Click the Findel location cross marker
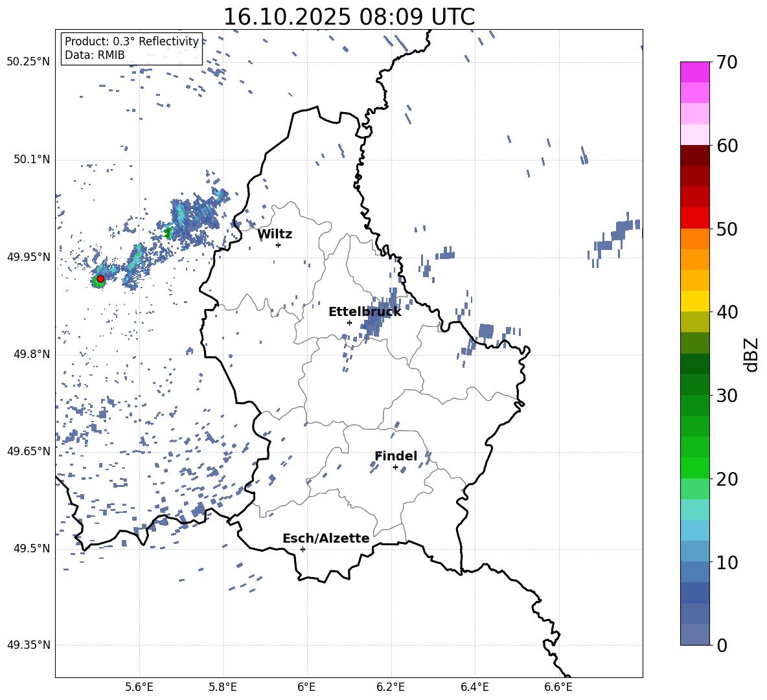767x700 pixels. (x=395, y=468)
